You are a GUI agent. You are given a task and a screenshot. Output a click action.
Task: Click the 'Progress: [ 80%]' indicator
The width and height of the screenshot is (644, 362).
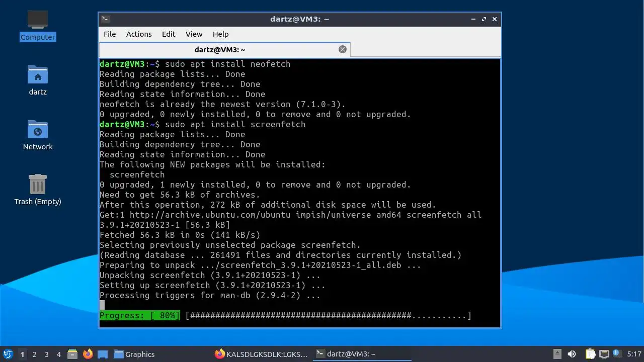click(140, 315)
